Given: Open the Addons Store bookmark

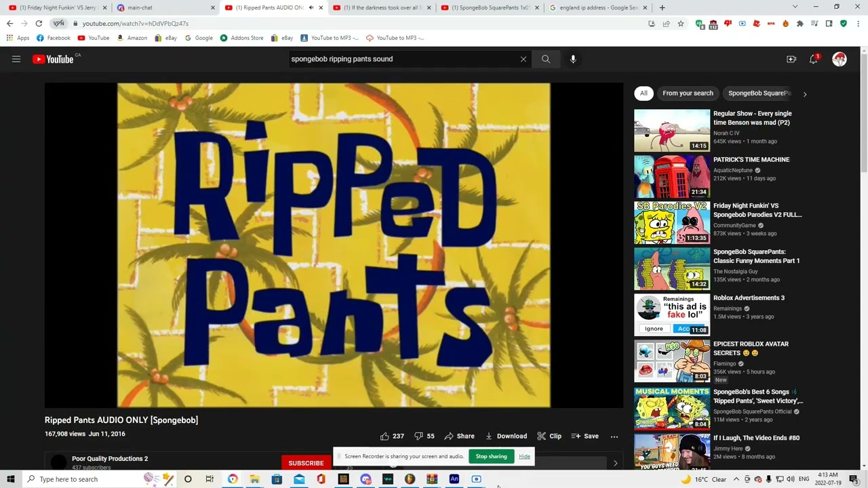Looking at the screenshot, I should 241,38.
